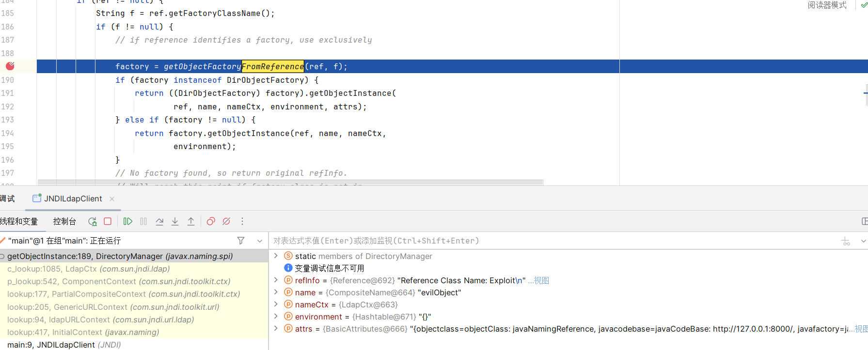Image resolution: width=868 pixels, height=350 pixels.
Task: Open the thread selector dropdown
Action: [x=260, y=241]
